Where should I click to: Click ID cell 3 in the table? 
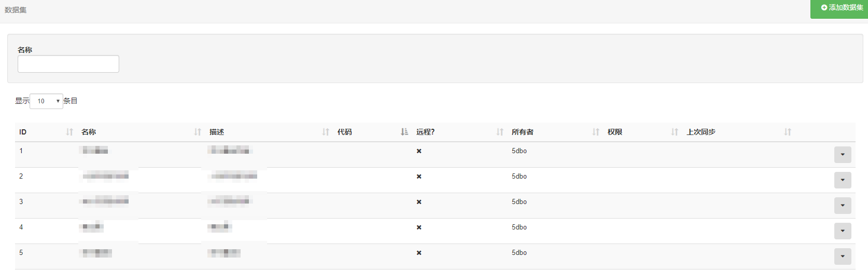click(21, 202)
